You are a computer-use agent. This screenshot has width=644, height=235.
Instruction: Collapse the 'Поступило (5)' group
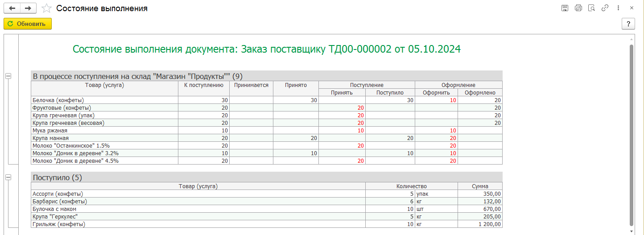(x=8, y=177)
